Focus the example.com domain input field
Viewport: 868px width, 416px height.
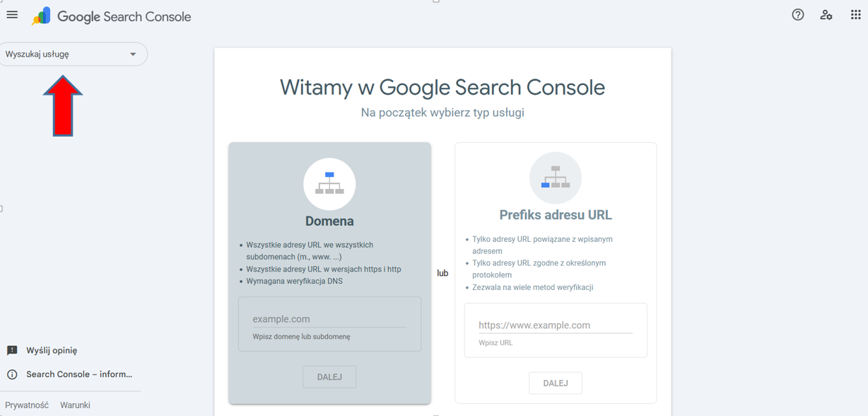pyautogui.click(x=329, y=319)
